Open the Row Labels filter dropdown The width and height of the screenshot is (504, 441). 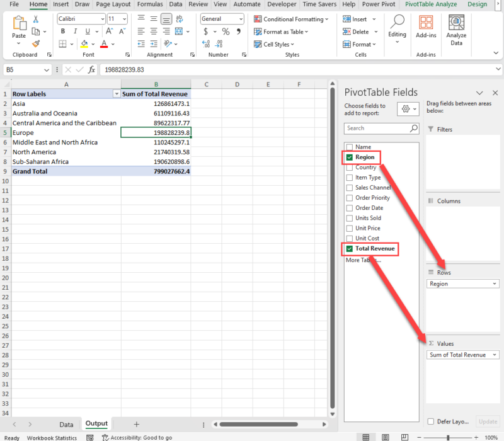[x=117, y=93]
